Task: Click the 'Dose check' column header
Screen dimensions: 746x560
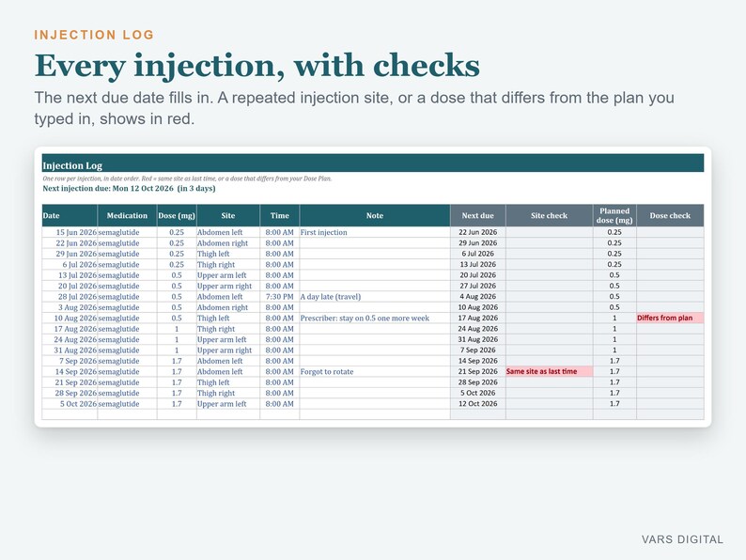Action: (x=670, y=215)
